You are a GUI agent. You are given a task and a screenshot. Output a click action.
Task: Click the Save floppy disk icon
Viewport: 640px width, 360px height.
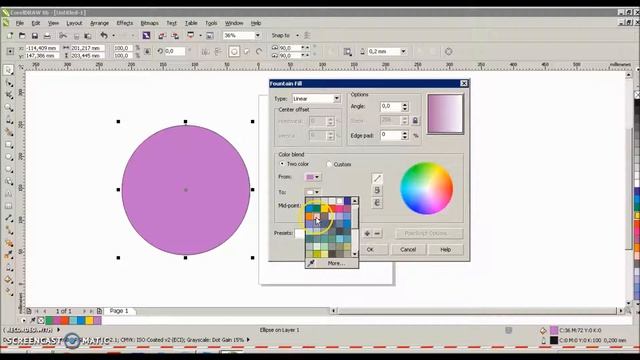click(x=35, y=36)
